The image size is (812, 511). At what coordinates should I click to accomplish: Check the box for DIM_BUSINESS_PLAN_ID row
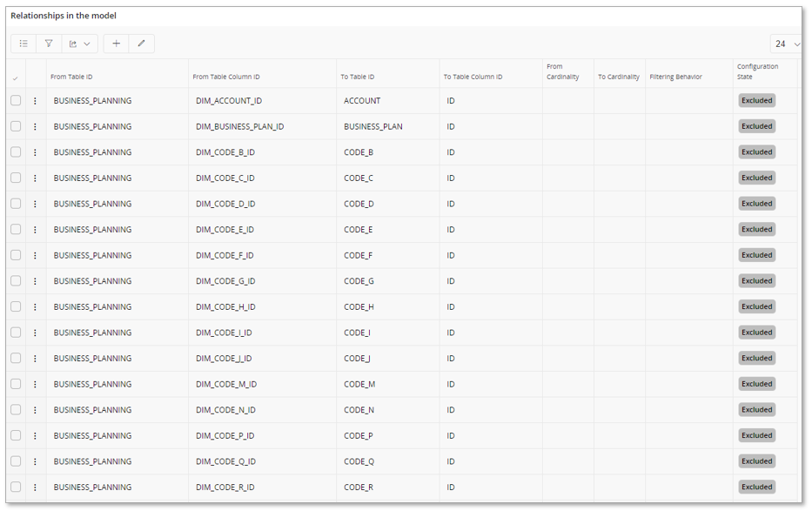[16, 126]
